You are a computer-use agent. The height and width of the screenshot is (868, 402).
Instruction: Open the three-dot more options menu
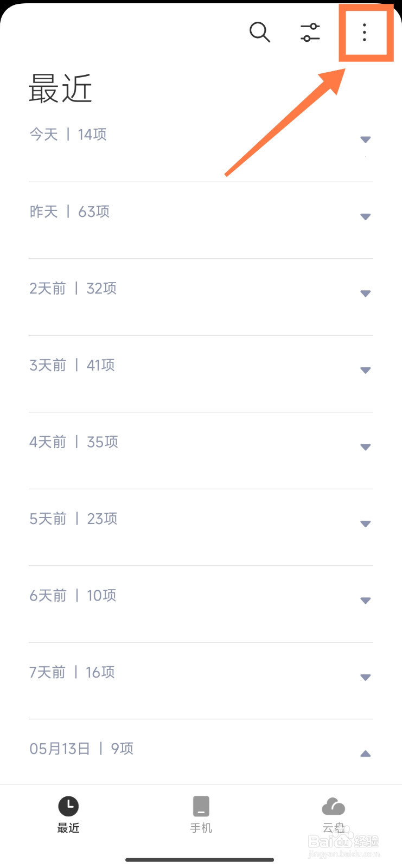364,33
